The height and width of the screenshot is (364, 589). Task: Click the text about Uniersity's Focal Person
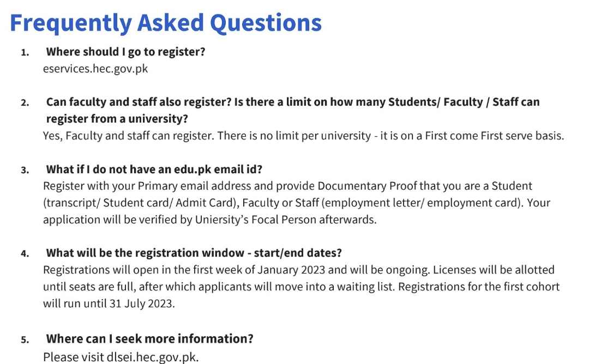(209, 220)
